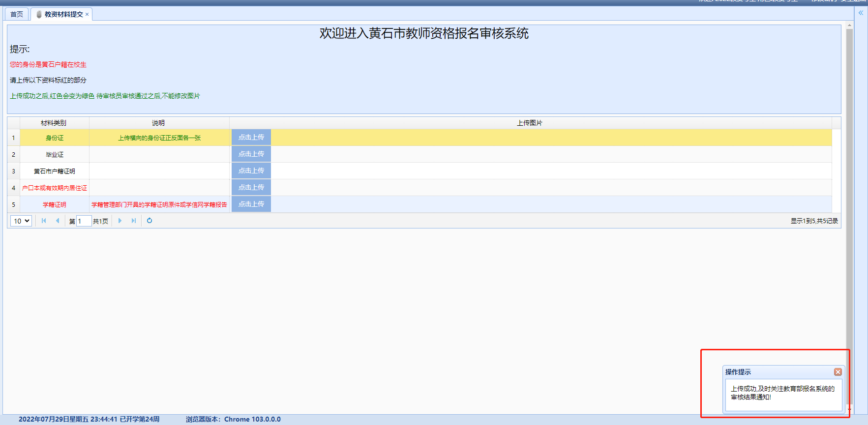Image resolution: width=868 pixels, height=425 pixels.
Task: Click the page number input field
Action: 84,221
